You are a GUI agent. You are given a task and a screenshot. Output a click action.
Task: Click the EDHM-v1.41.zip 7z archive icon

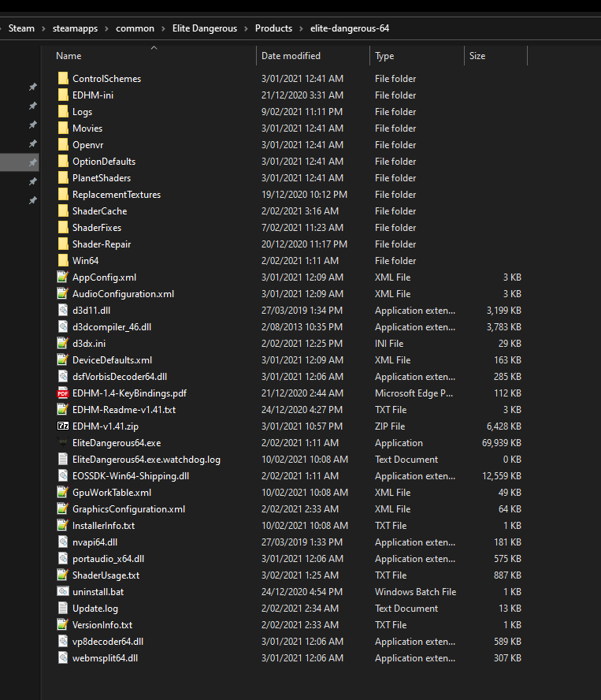[63, 426]
